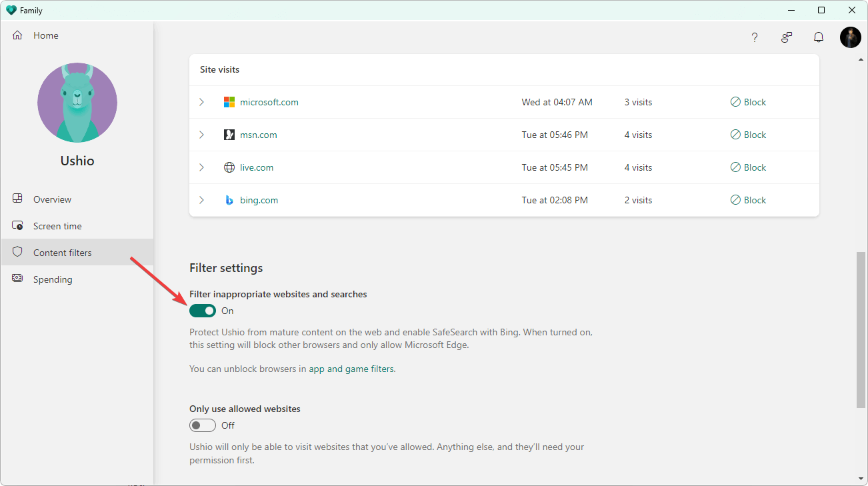This screenshot has height=486, width=868.
Task: Click the microsoft.com site logo icon
Action: tap(229, 102)
